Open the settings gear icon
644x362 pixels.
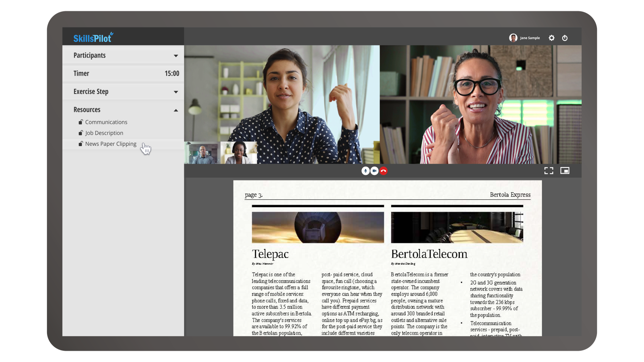[x=551, y=38]
